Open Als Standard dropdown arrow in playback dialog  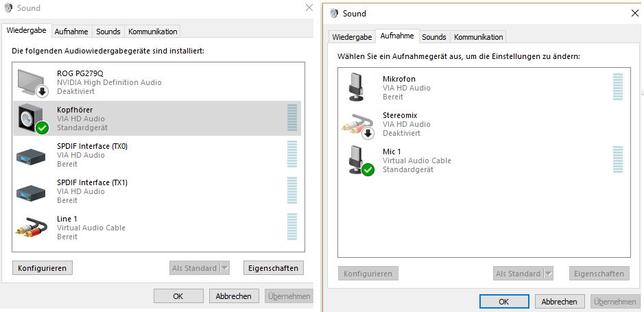click(x=225, y=268)
